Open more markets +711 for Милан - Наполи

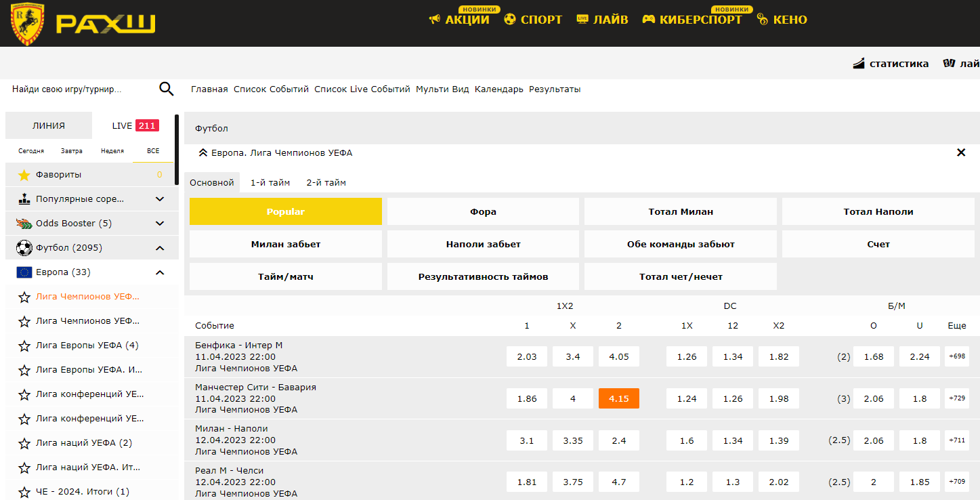957,440
